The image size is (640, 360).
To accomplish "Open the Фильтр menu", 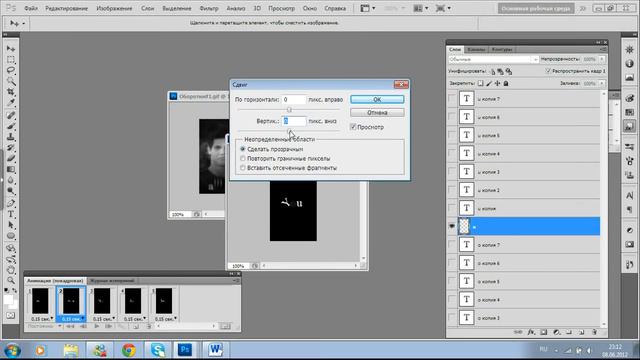I will pos(209,8).
